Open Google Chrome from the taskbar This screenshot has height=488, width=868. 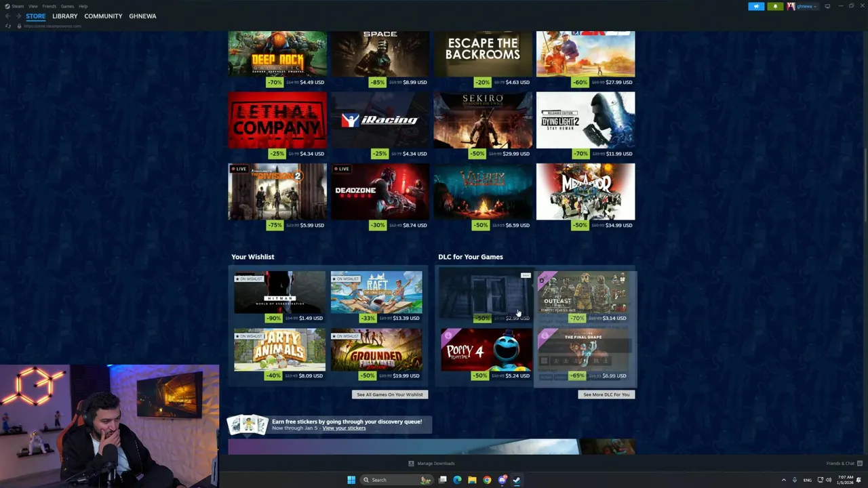pyautogui.click(x=487, y=480)
